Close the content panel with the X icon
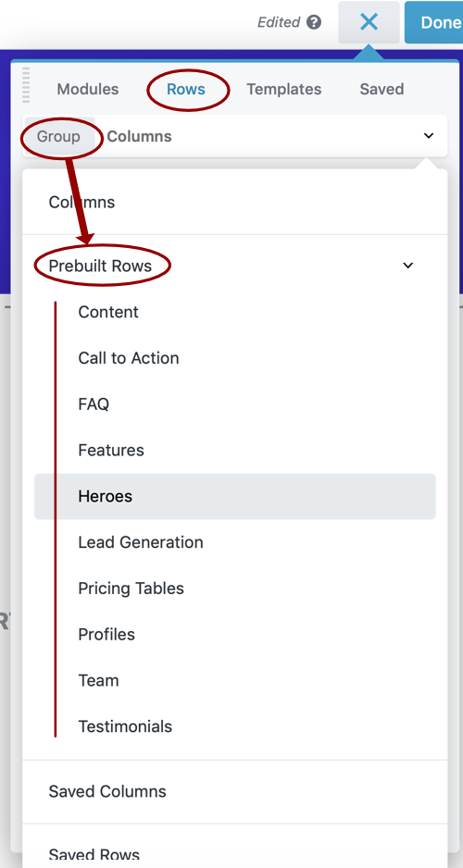This screenshot has height=868, width=463. coord(369,22)
